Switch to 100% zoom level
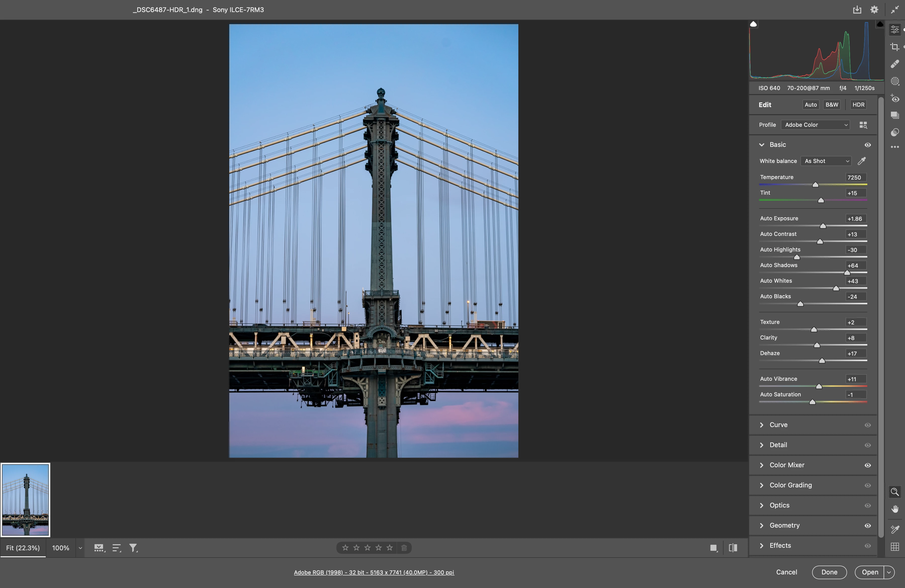This screenshot has height=588, width=905. (x=61, y=548)
